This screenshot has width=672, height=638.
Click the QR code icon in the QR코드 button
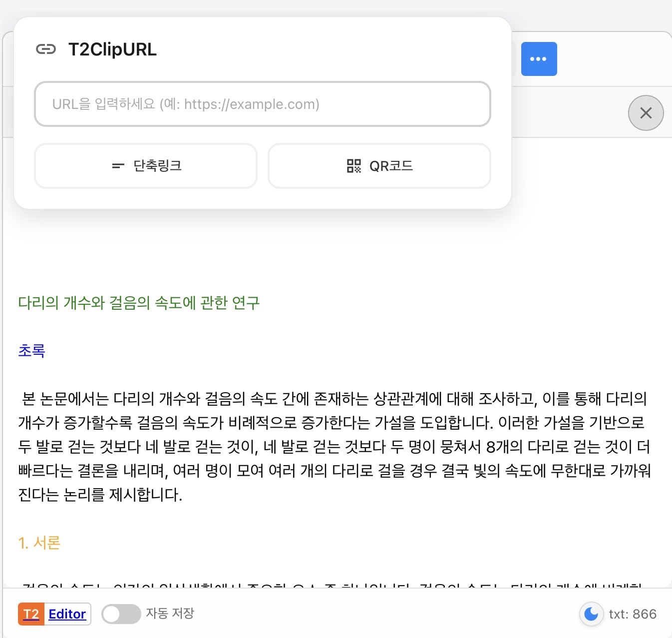tap(353, 166)
